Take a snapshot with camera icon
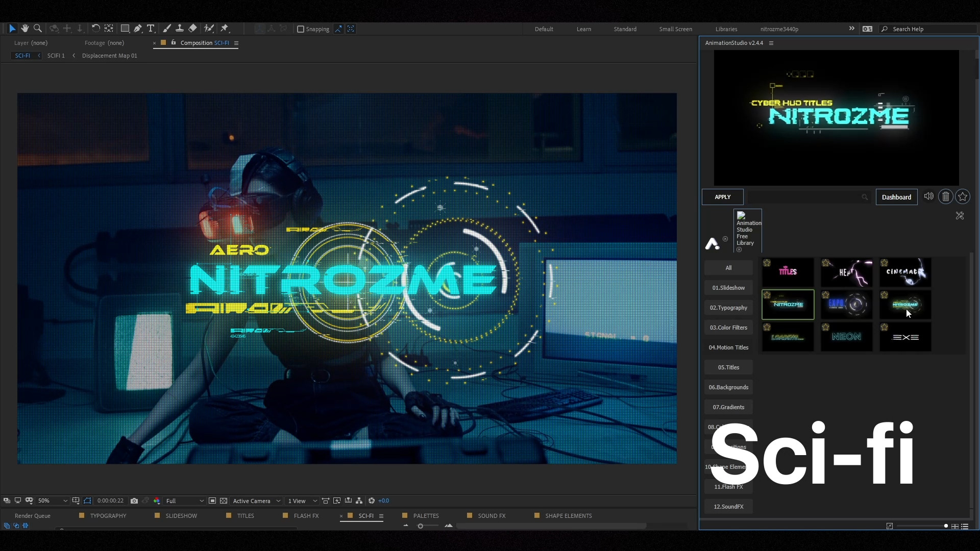The width and height of the screenshot is (980, 551). coord(134,500)
